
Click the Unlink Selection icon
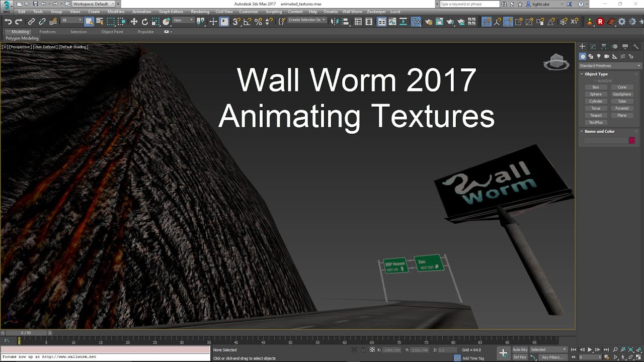pyautogui.click(x=42, y=22)
